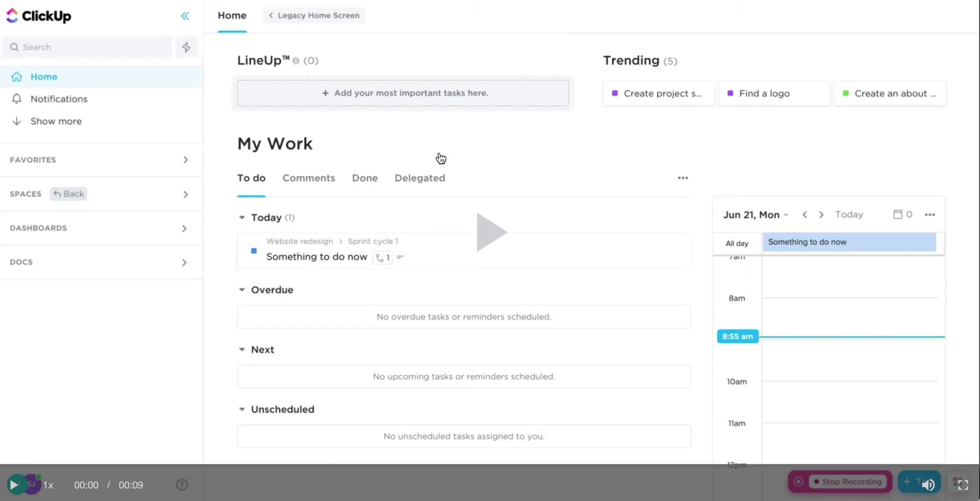This screenshot has height=501, width=980.
Task: Open video help question-mark icon
Action: pyautogui.click(x=182, y=485)
